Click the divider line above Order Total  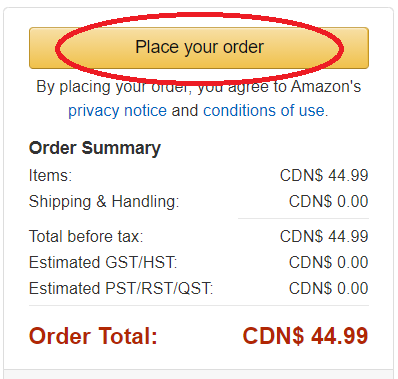pyautogui.click(x=199, y=305)
